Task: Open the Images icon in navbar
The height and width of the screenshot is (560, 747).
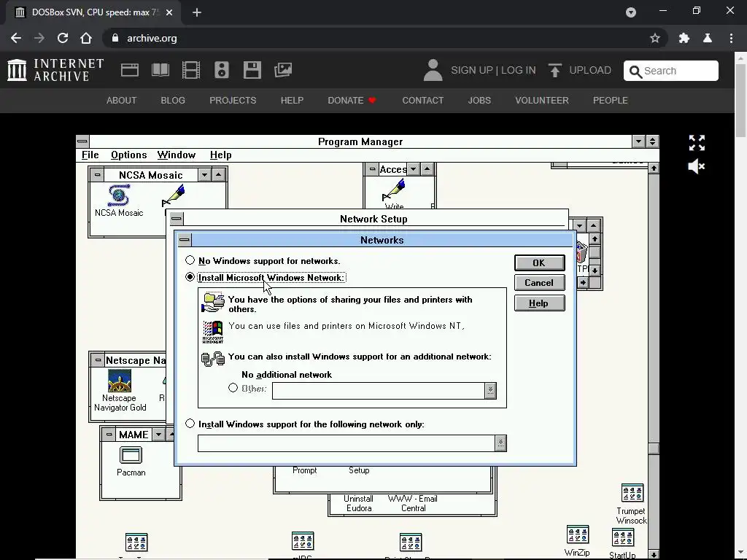Action: (282, 70)
